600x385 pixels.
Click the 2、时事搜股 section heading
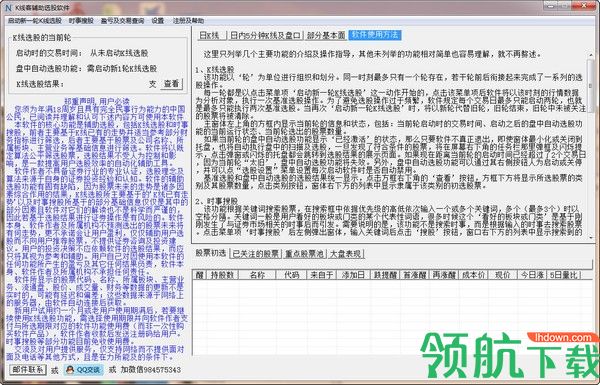pyautogui.click(x=217, y=201)
